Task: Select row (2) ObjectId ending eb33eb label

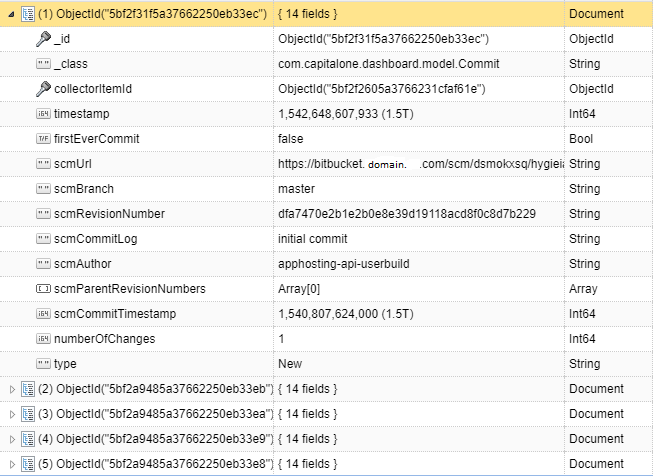Action: click(155, 389)
